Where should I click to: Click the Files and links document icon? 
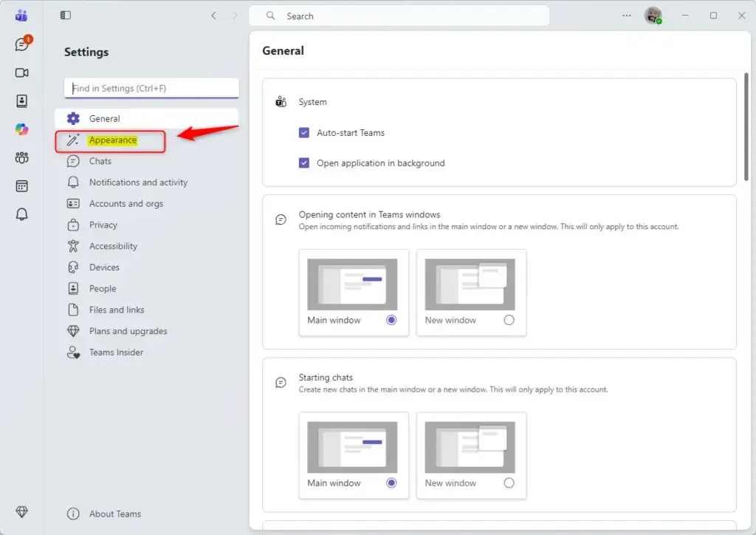pyautogui.click(x=73, y=310)
